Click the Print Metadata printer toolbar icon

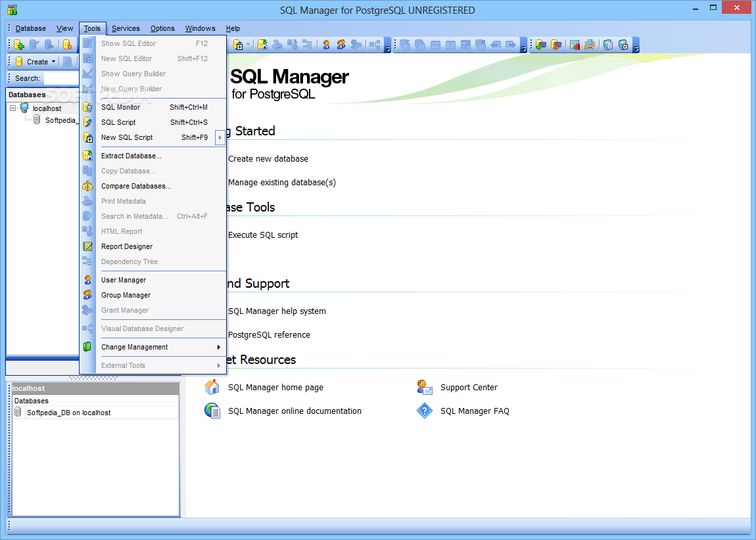(277, 45)
